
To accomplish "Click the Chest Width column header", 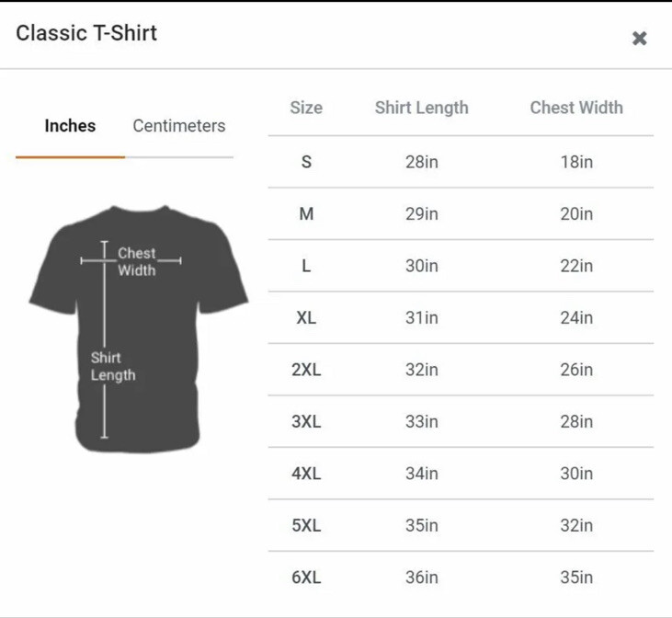I will pyautogui.click(x=576, y=108).
